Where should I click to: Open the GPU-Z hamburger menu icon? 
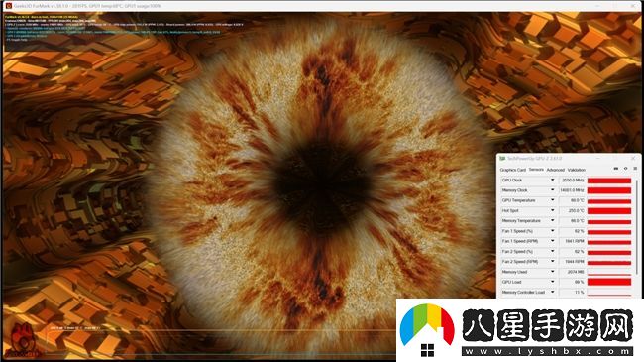click(635, 169)
